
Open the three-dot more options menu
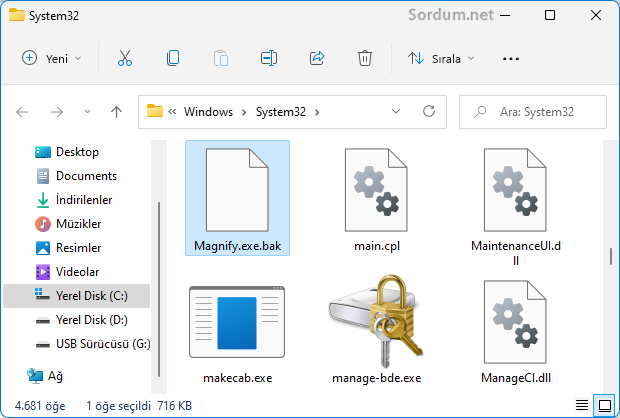pos(510,59)
